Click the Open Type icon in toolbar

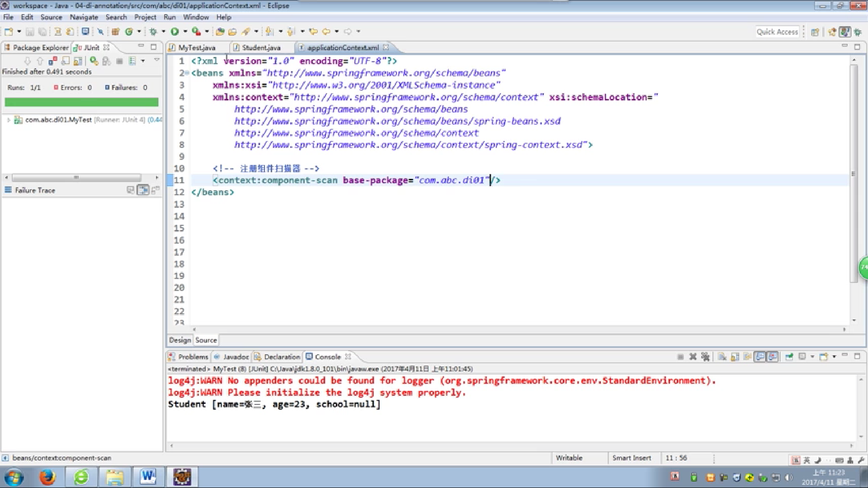220,32
